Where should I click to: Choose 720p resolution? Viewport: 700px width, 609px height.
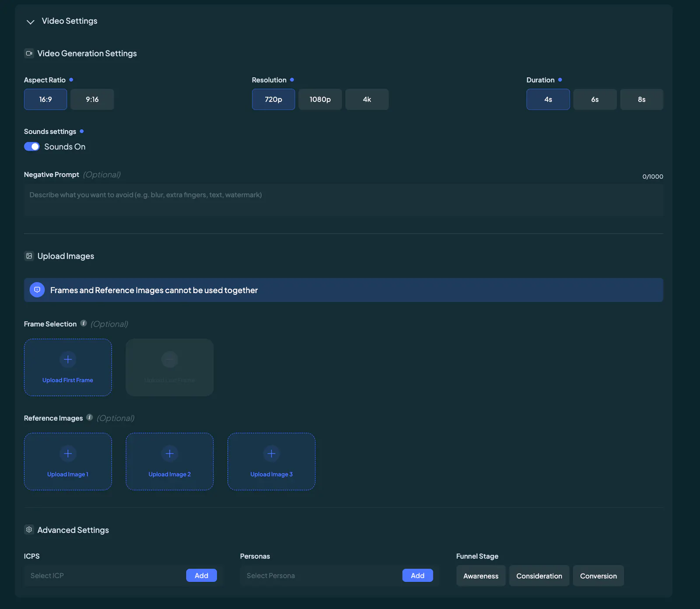point(273,99)
